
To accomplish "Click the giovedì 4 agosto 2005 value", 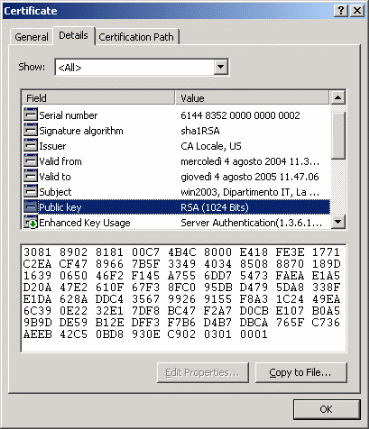I will (250, 177).
